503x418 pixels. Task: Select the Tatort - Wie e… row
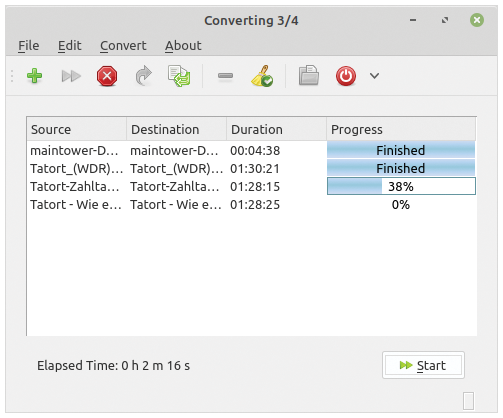(252, 204)
